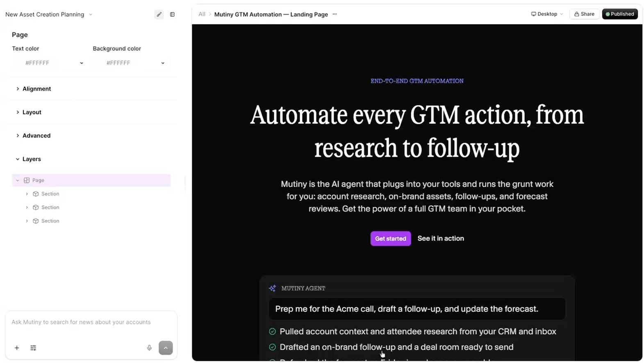Image resolution: width=644 pixels, height=363 pixels.
Task: Expand the third Section layer
Action: pos(27,221)
